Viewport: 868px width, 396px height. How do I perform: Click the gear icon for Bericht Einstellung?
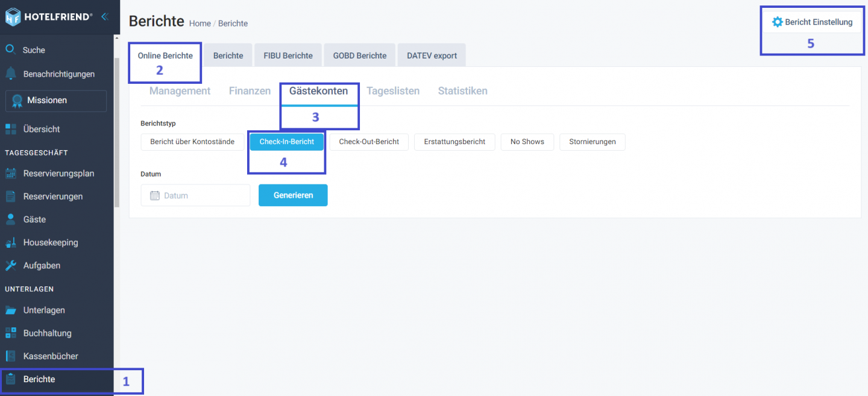pos(777,22)
